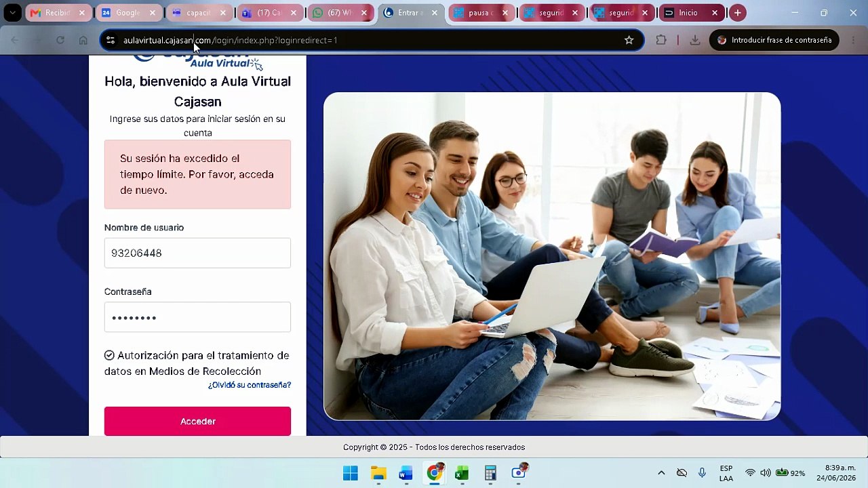Open the Wi-Fi network settings
This screenshot has height=488, width=868.
(750, 473)
